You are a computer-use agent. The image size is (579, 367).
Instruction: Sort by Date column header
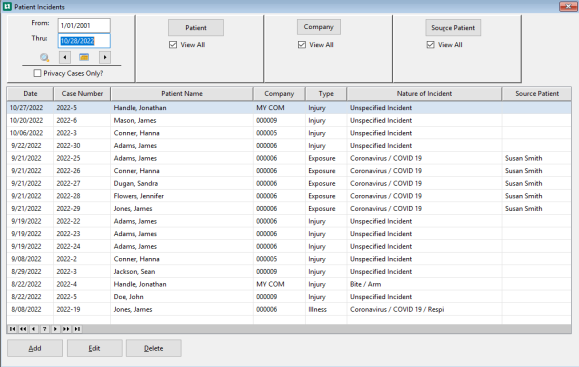tap(30, 94)
